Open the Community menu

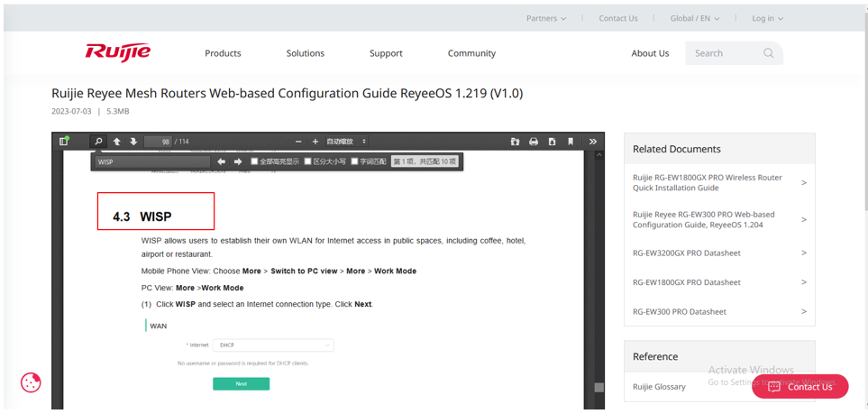coord(471,53)
